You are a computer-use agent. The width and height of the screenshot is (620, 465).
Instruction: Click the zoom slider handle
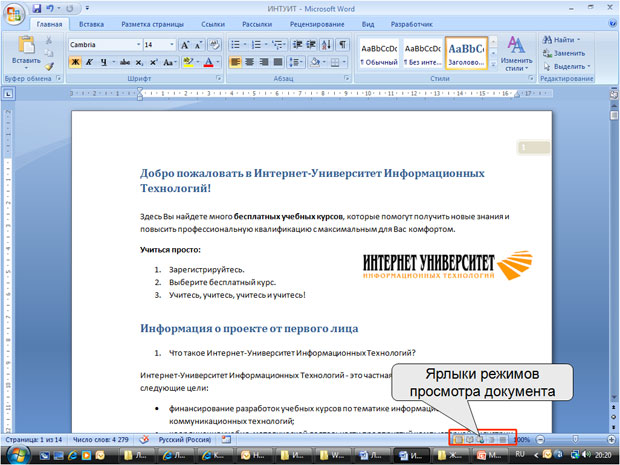[x=575, y=439]
